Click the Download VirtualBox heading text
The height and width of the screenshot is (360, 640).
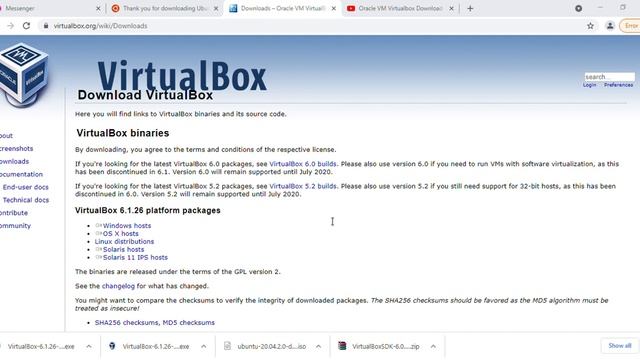[145, 95]
